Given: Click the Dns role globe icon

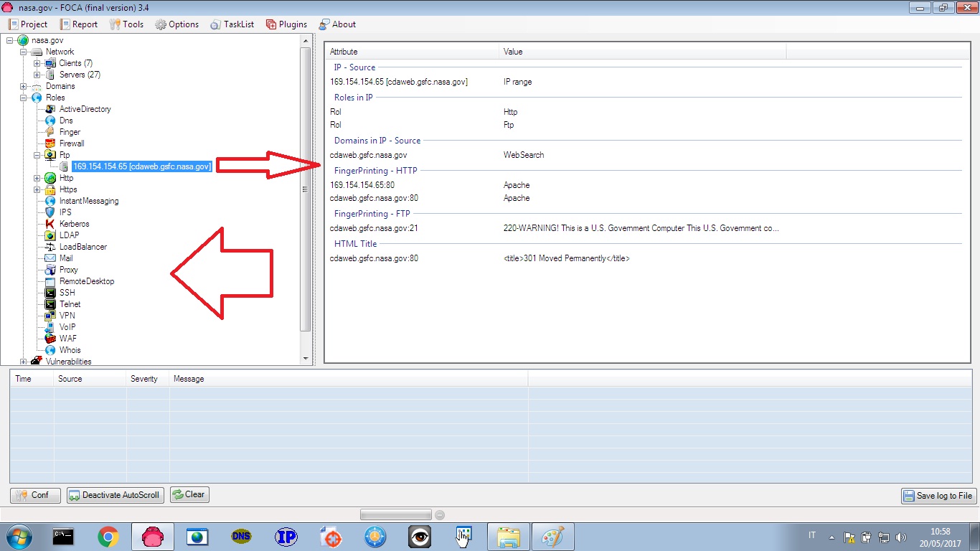Looking at the screenshot, I should pyautogui.click(x=50, y=121).
